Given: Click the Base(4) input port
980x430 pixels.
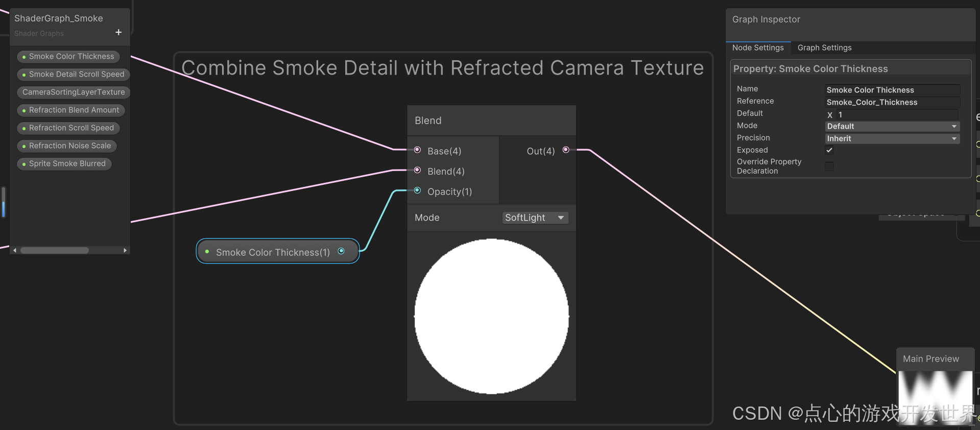Looking at the screenshot, I should click(417, 150).
